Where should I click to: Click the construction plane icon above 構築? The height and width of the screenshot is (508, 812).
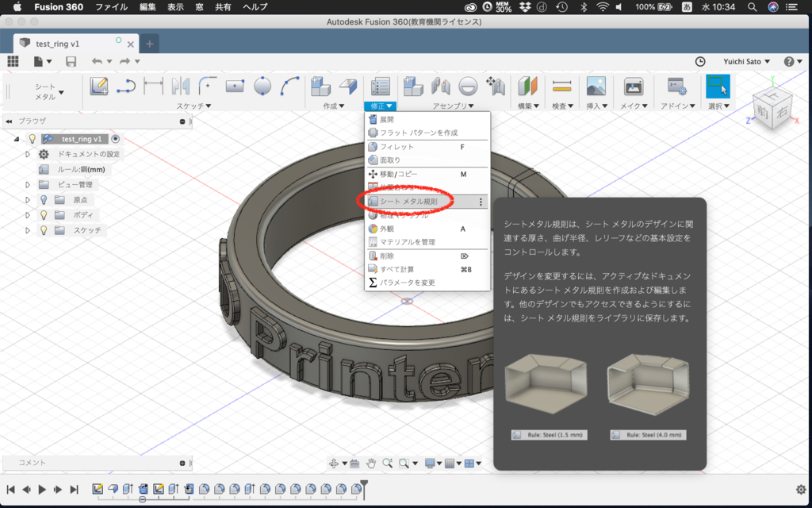coord(527,86)
